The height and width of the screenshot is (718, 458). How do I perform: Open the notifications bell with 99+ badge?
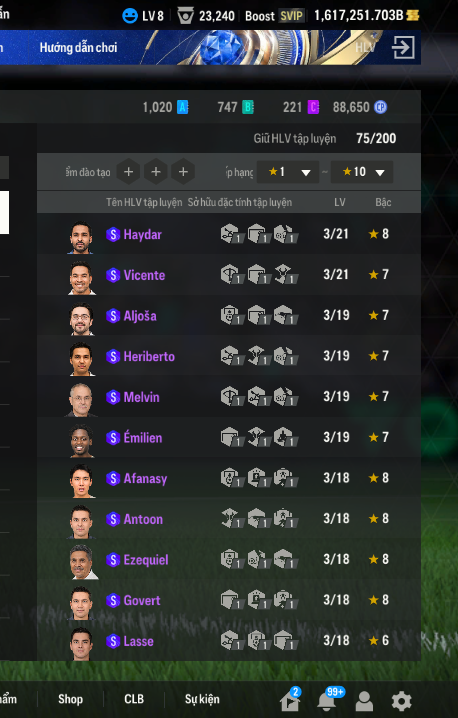[x=328, y=700]
